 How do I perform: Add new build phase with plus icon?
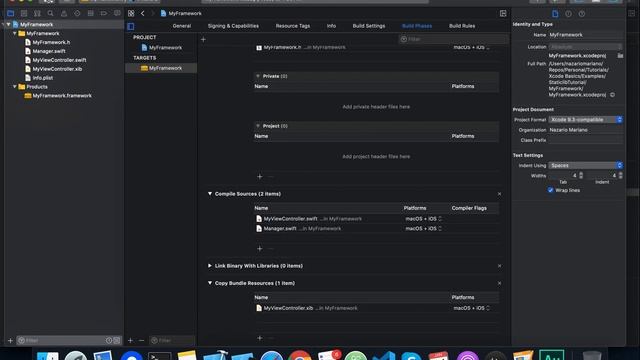(x=203, y=40)
